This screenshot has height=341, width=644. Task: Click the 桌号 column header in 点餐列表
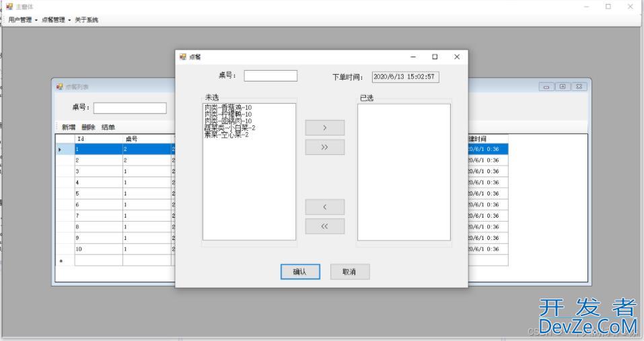(147, 139)
